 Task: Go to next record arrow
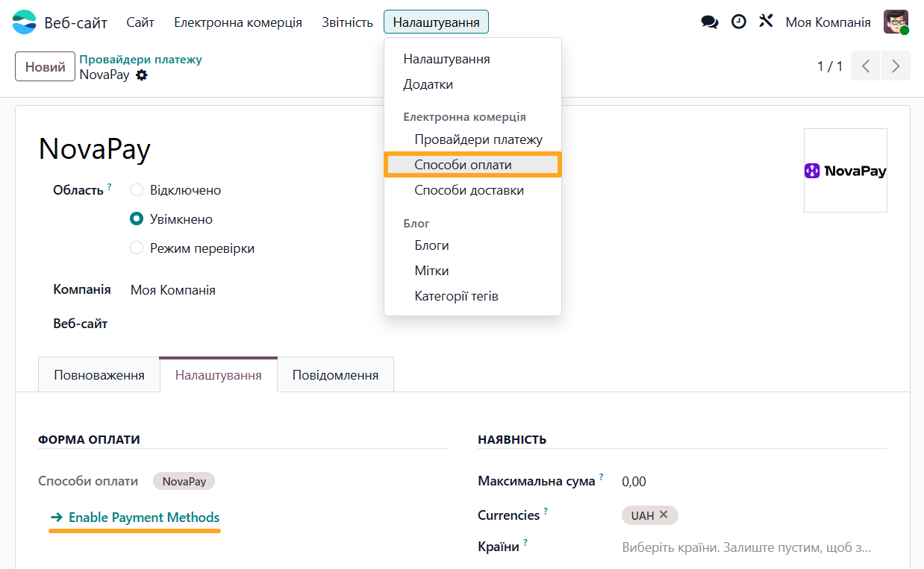click(896, 66)
